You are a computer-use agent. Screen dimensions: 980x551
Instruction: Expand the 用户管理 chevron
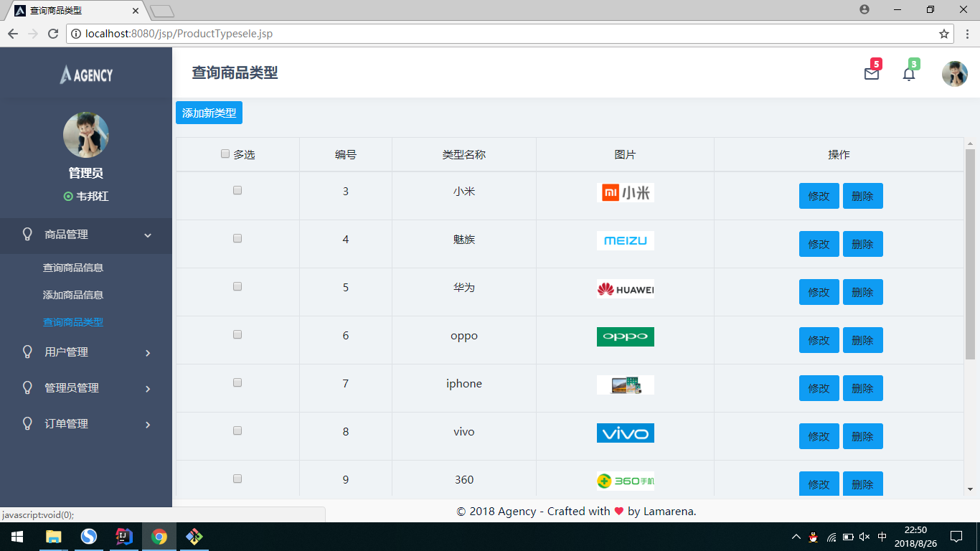[x=148, y=353]
